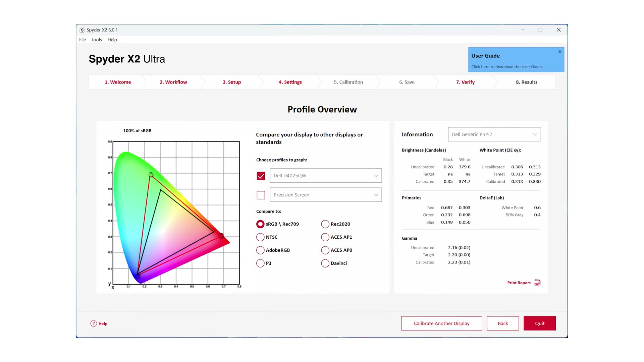Open the File menu
644x362 pixels.
point(83,40)
